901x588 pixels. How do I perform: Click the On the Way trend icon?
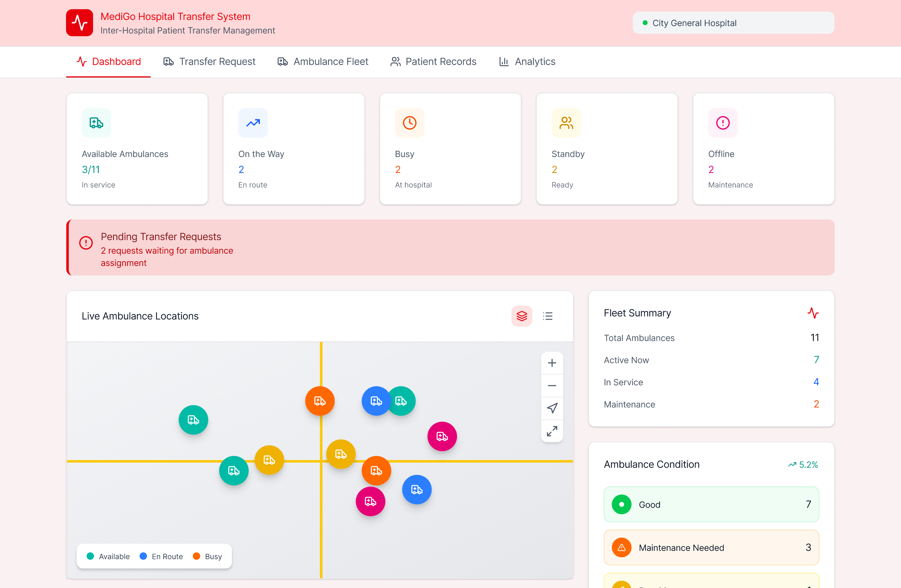(x=253, y=123)
